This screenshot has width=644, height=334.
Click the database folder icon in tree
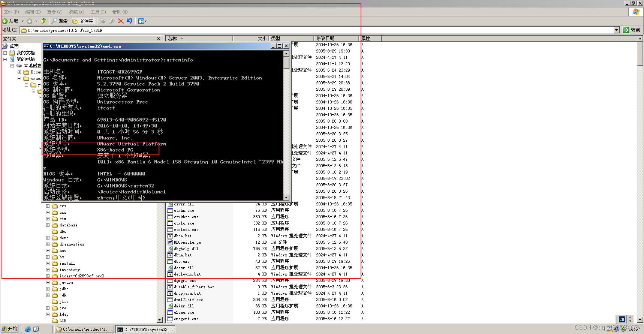[55, 225]
